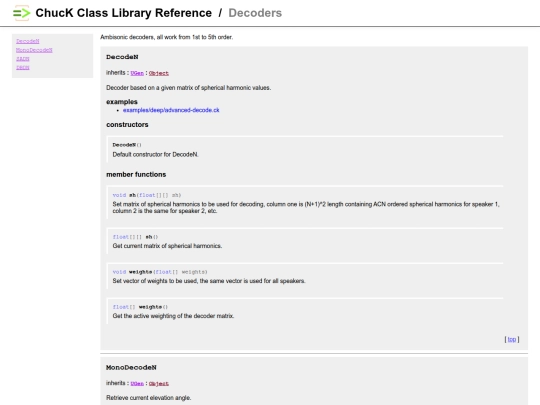Open the last link in the sidebar index
The height and width of the screenshot is (405, 540).
(x=22, y=68)
